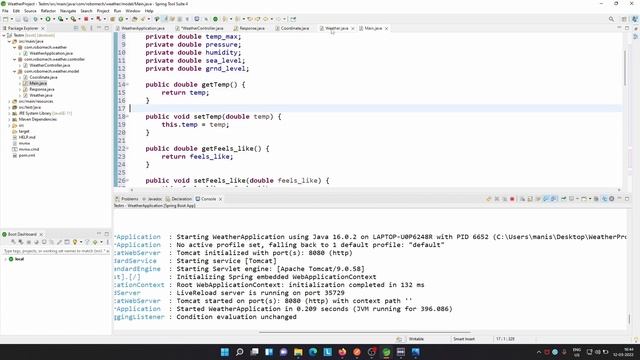Expand the local node in Boot Dashboard
Screen dimensions: 640x360
tap(5, 259)
